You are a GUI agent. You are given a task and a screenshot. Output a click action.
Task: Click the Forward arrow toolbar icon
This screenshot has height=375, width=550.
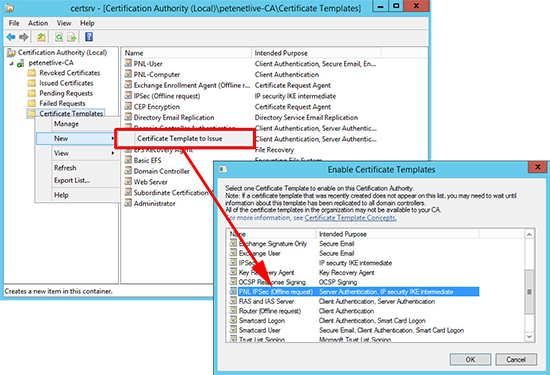[x=23, y=37]
